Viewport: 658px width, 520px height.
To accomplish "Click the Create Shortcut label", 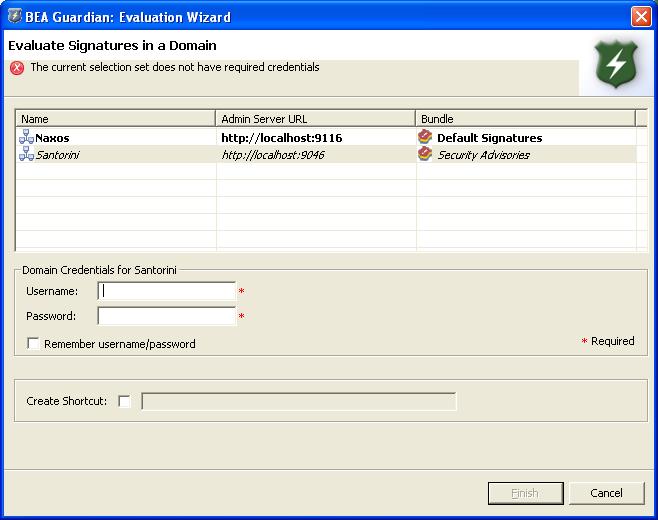I will point(66,401).
